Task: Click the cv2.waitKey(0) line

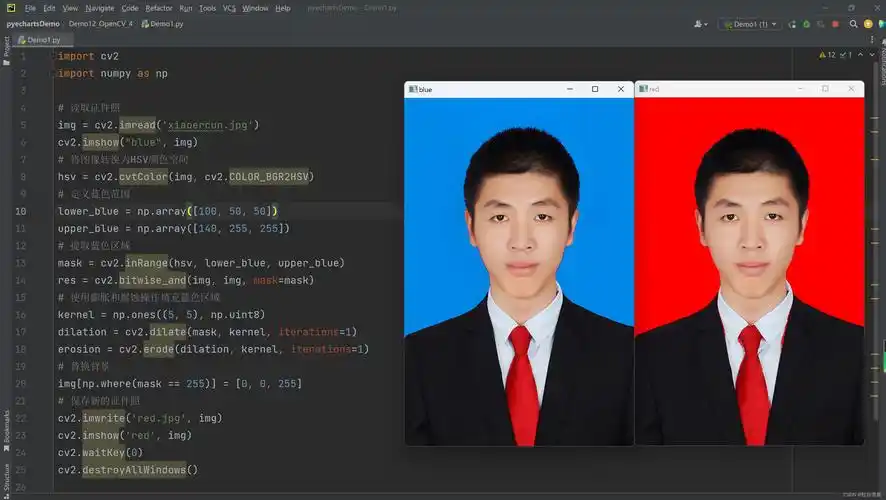Action: pyautogui.click(x=101, y=453)
